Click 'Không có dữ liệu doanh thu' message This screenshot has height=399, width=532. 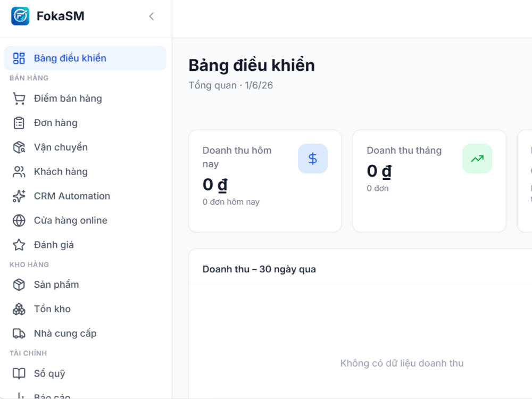coord(402,363)
